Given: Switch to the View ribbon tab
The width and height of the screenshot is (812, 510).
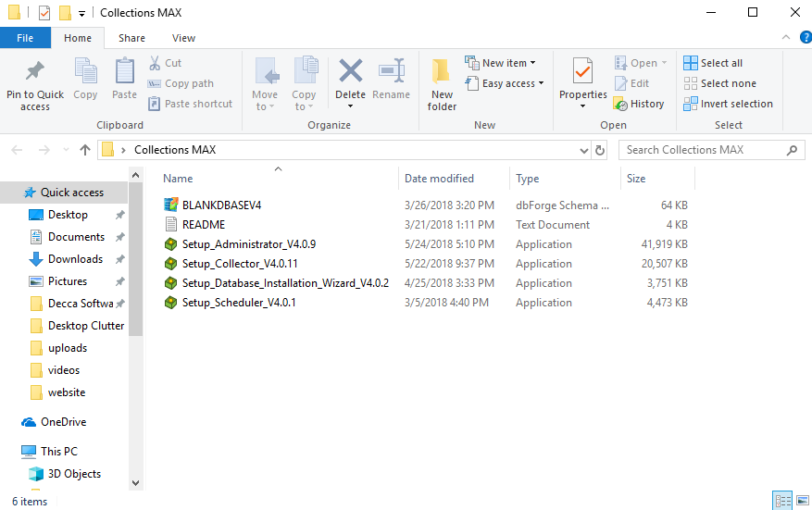Looking at the screenshot, I should (x=183, y=38).
